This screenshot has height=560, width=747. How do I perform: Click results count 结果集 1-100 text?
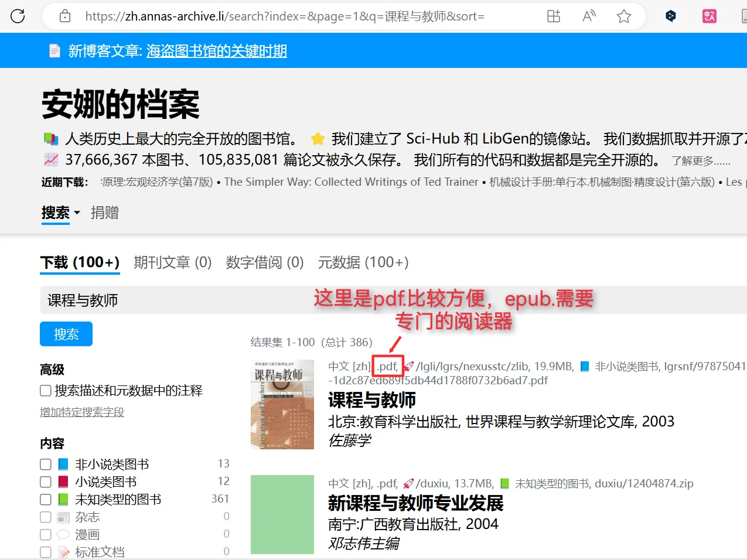(x=312, y=342)
